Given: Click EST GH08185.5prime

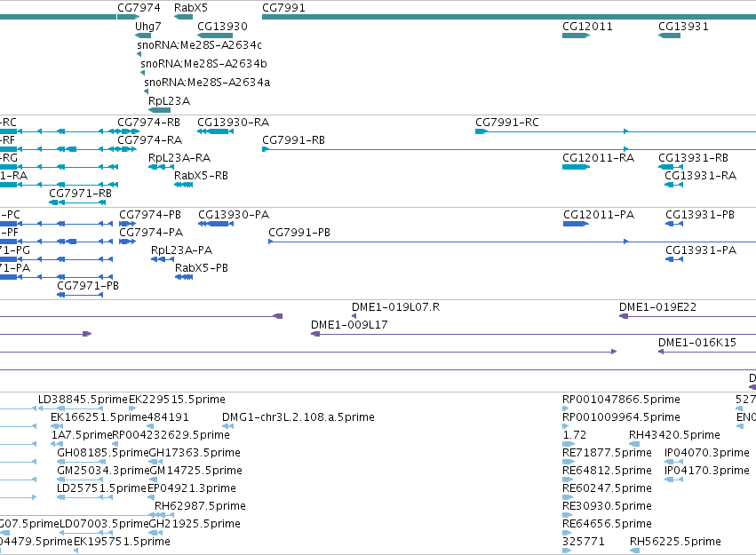Looking at the screenshot, I should click(x=103, y=453).
